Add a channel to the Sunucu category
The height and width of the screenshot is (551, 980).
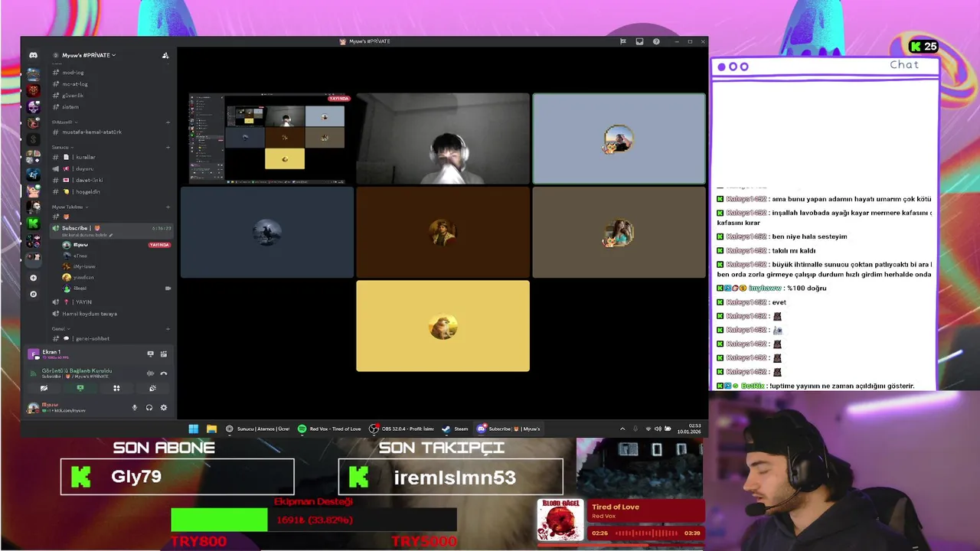(x=168, y=147)
